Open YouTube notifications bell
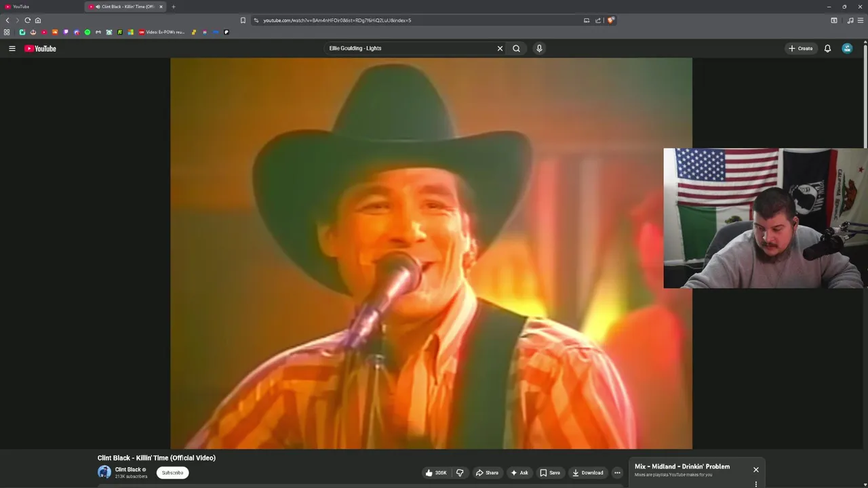 click(x=827, y=48)
